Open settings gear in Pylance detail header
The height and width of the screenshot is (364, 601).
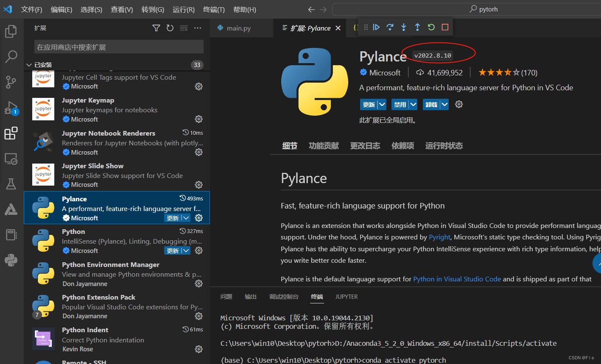point(459,104)
